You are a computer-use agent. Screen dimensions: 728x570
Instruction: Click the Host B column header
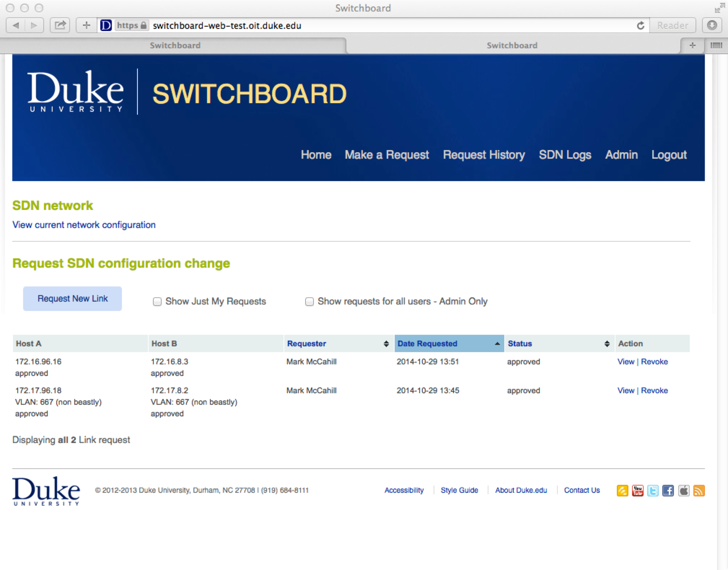click(x=216, y=343)
